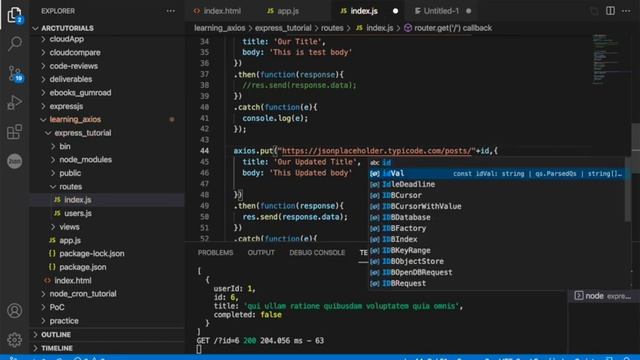Select the IDBCursorWithValue suggestion

click(x=496, y=207)
